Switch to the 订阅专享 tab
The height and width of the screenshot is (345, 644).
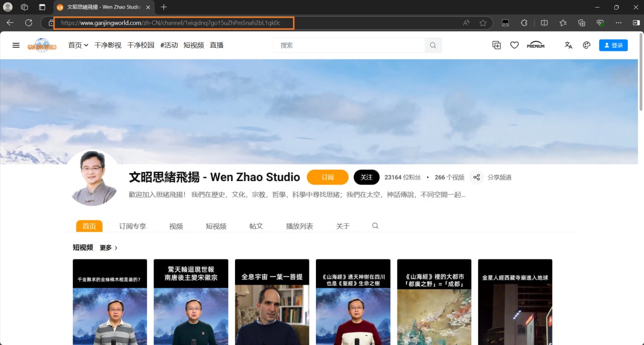pyautogui.click(x=133, y=226)
